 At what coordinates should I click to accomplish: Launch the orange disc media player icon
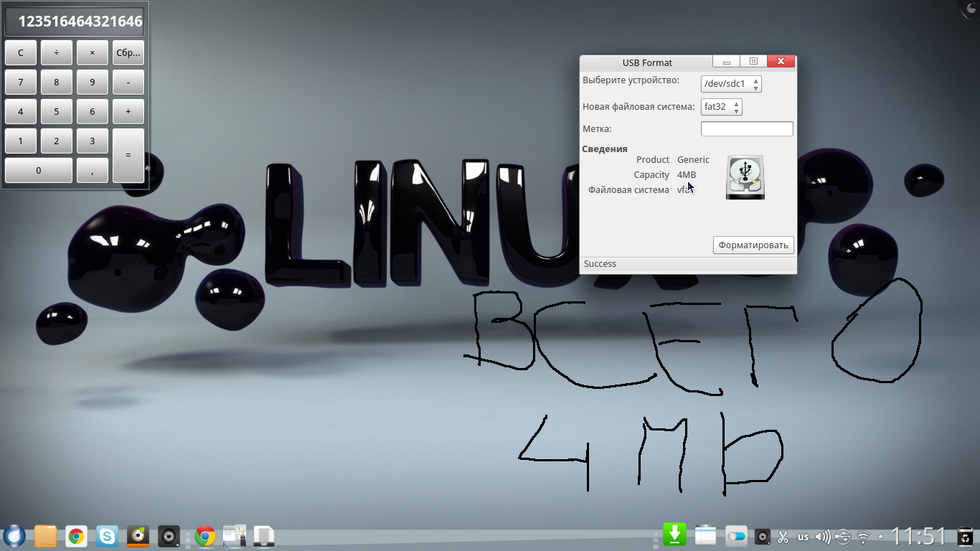138,536
